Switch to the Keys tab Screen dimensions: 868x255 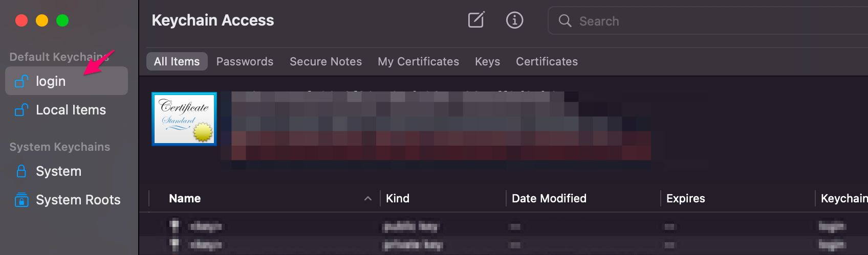[x=487, y=61]
